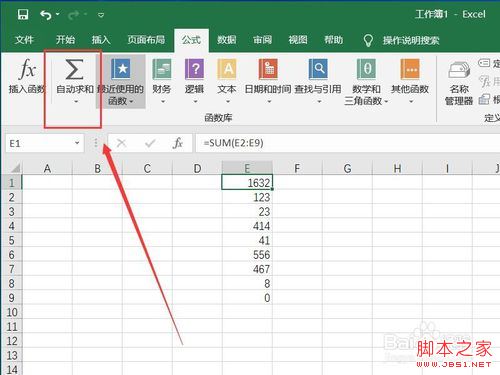Expand the 自动求和 dropdown arrow
Screen dimensions: 500x375
tap(76, 101)
